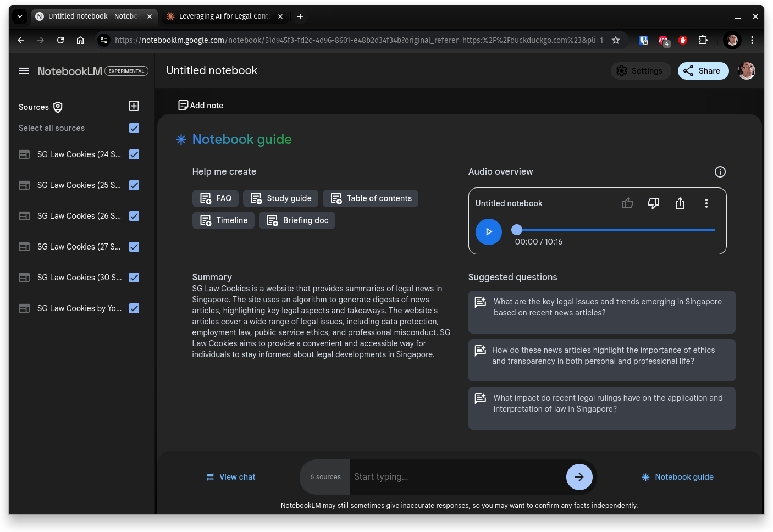Click the audio progress slider handle
Image resolution: width=773 pixels, height=532 pixels.
pyautogui.click(x=517, y=230)
